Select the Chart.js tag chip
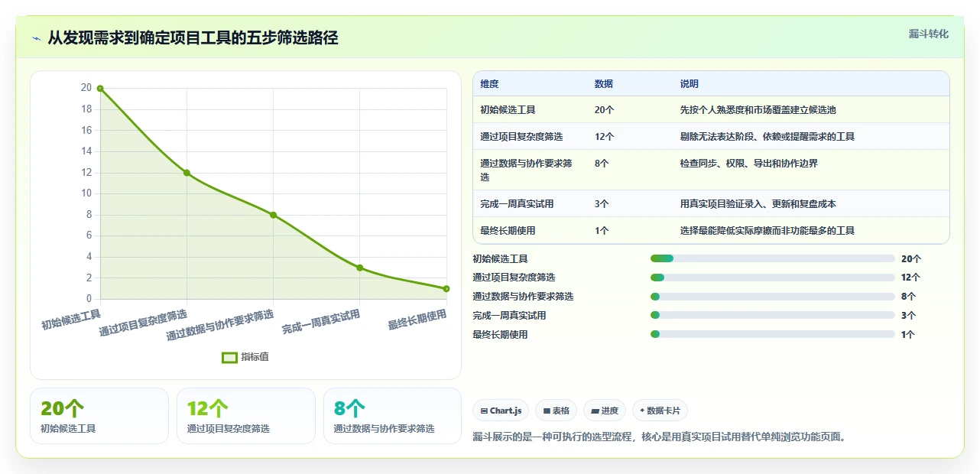Image resolution: width=980 pixels, height=474 pixels. point(501,411)
